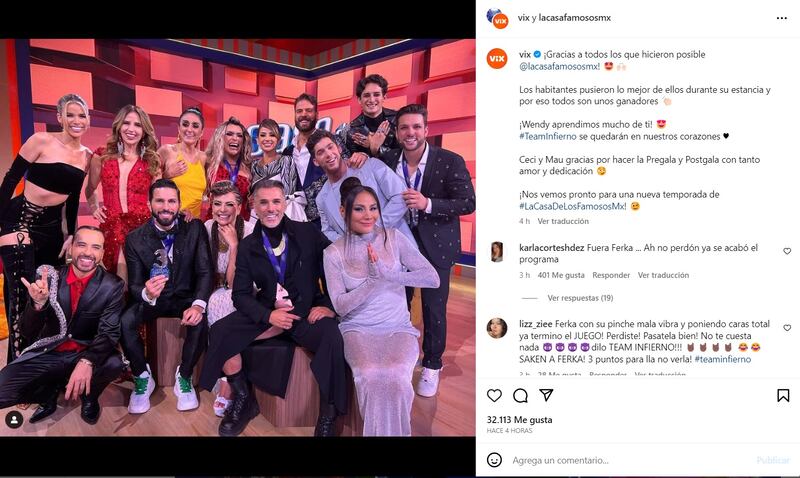Like karlacorteshdez's comment heart

(x=787, y=251)
